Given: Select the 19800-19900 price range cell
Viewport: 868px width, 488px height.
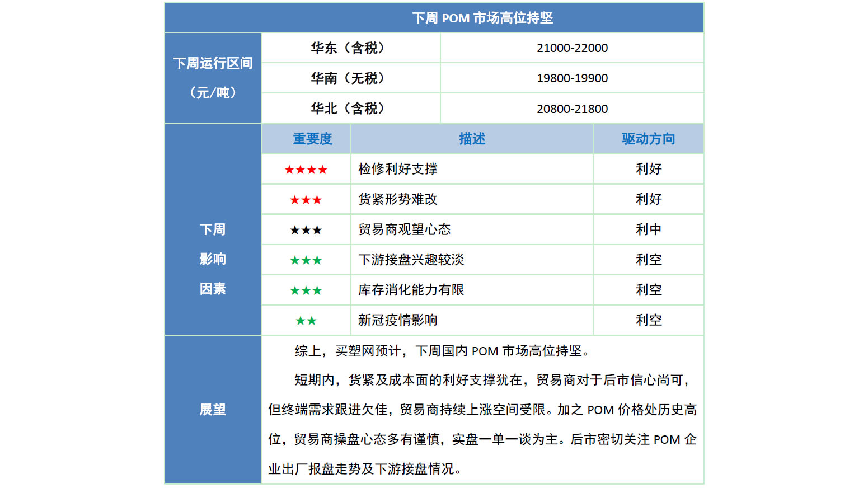Looking at the screenshot, I should [572, 78].
